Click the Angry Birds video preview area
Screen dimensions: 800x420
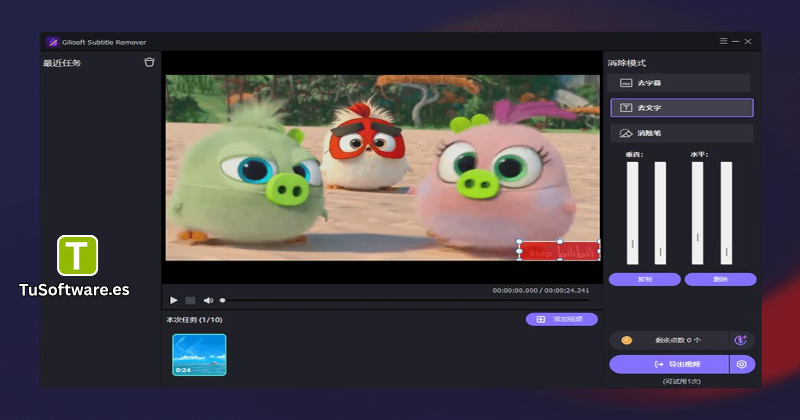coord(383,168)
